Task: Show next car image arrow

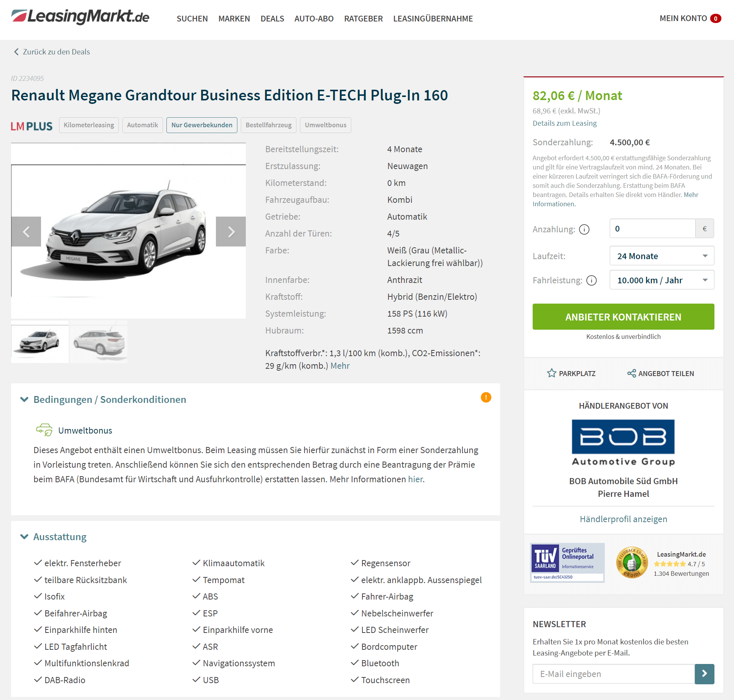Action: pyautogui.click(x=231, y=232)
